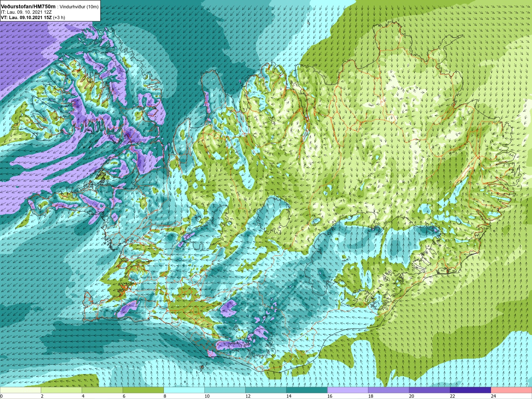Select the IT: Lau. 09. 10. 2021 12Z line
Image resolution: width=532 pixels, height=399 pixels.
point(26,12)
